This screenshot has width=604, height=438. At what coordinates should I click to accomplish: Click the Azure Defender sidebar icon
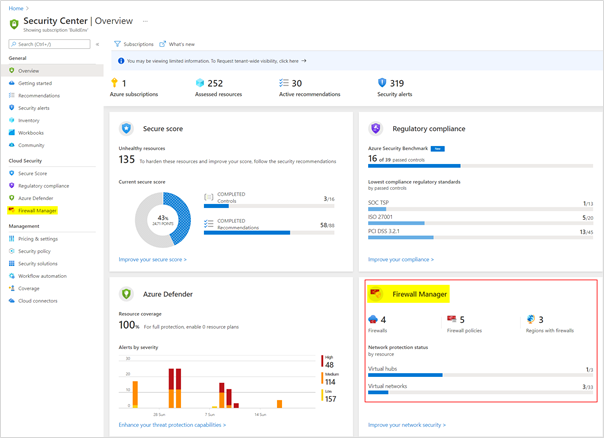[x=12, y=198]
